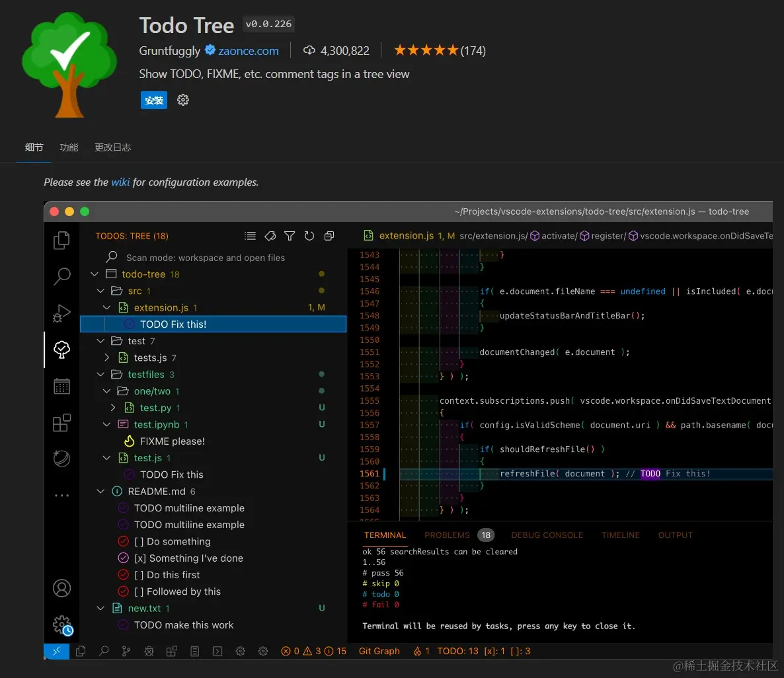Click the five-star rating (174)
The width and height of the screenshot is (784, 678).
440,50
